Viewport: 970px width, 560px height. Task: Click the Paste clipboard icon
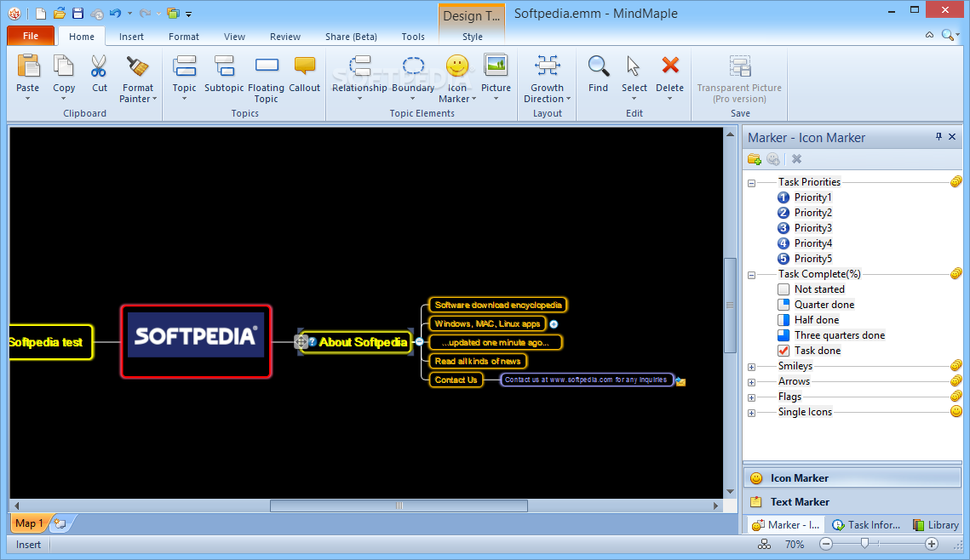(28, 66)
